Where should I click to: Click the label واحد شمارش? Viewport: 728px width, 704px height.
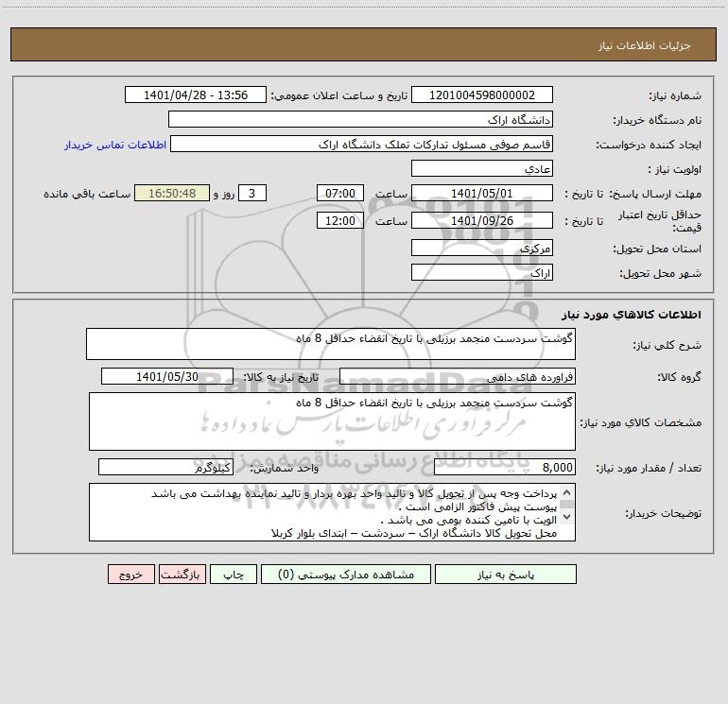click(285, 469)
